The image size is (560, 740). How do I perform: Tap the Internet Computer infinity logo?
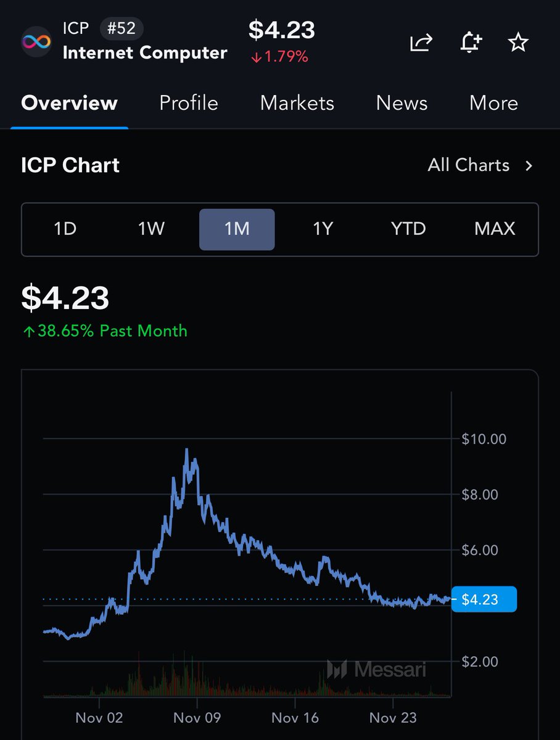(36, 42)
